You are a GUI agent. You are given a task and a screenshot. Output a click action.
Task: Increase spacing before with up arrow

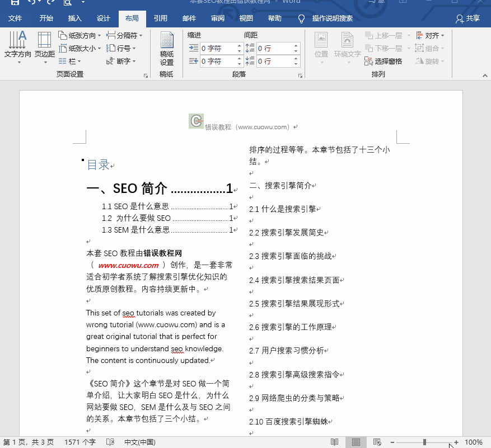coord(296,46)
